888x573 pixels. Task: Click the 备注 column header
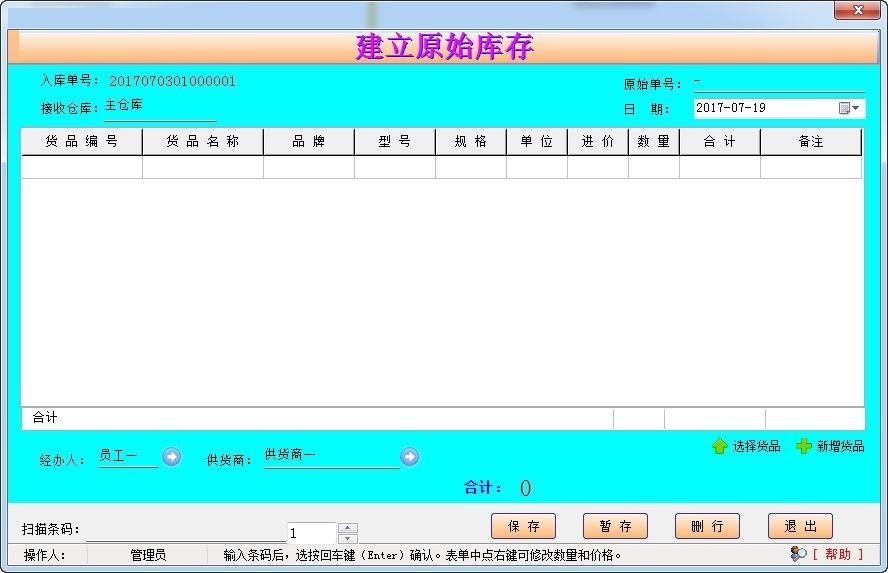click(811, 142)
